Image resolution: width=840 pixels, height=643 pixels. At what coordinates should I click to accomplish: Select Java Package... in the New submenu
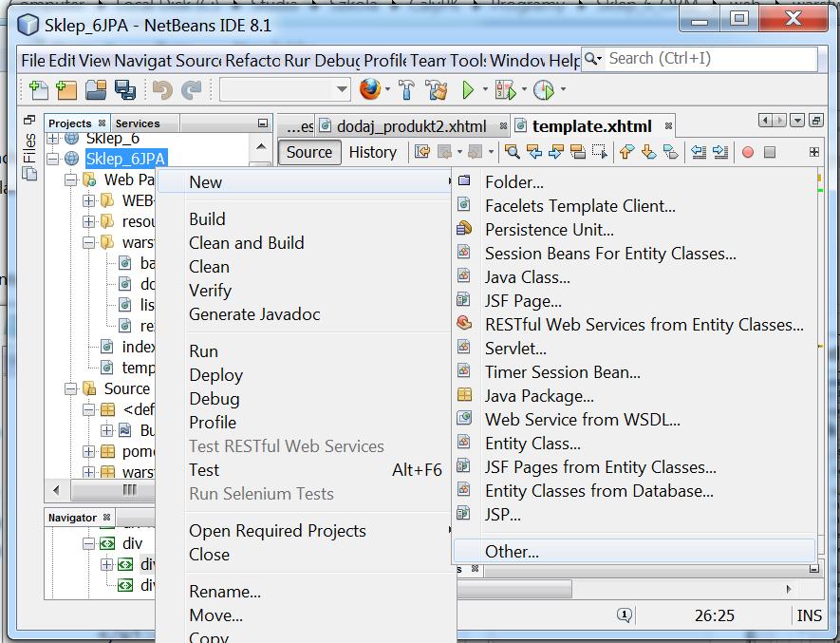539,396
